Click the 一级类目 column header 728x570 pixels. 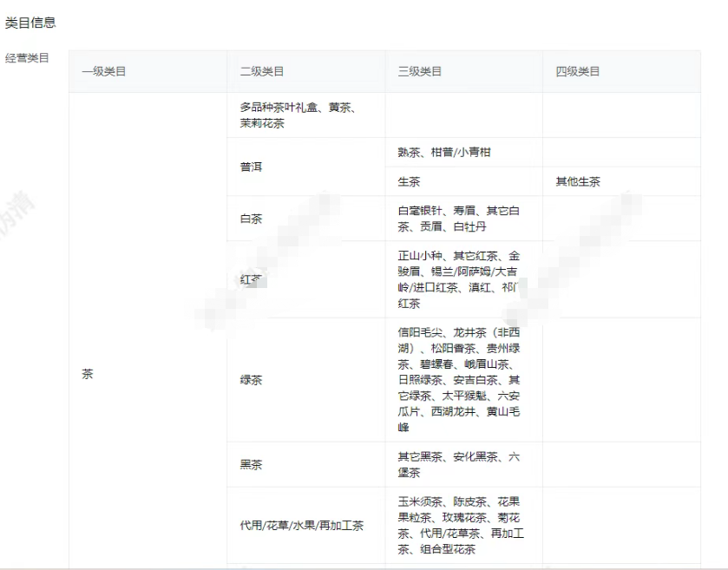coord(104,71)
